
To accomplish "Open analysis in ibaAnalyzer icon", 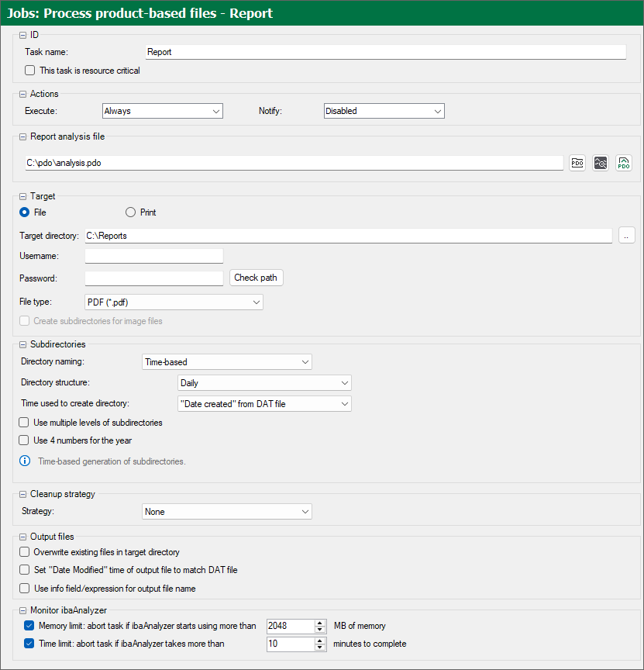I will point(601,163).
